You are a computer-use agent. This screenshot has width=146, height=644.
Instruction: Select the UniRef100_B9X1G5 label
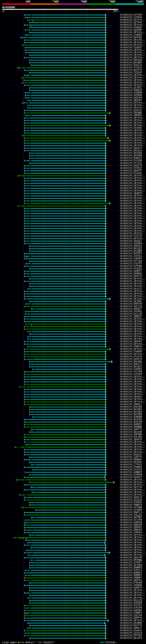tap(131, 60)
